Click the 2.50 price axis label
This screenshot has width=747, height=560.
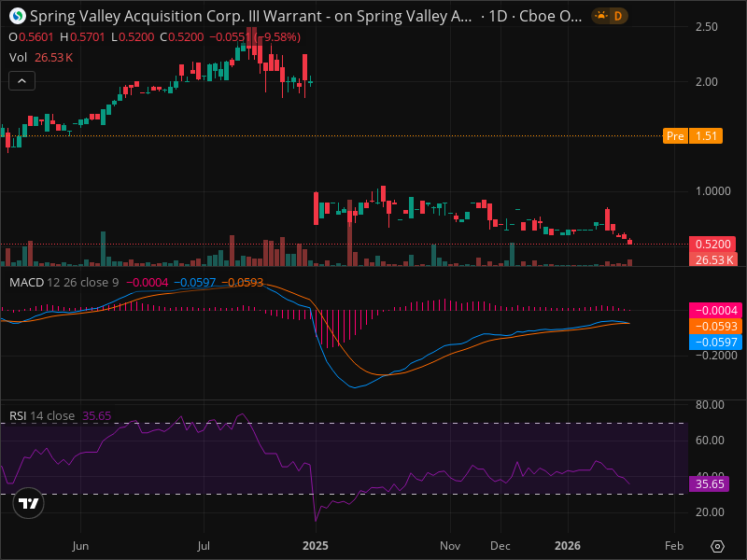[x=707, y=27]
